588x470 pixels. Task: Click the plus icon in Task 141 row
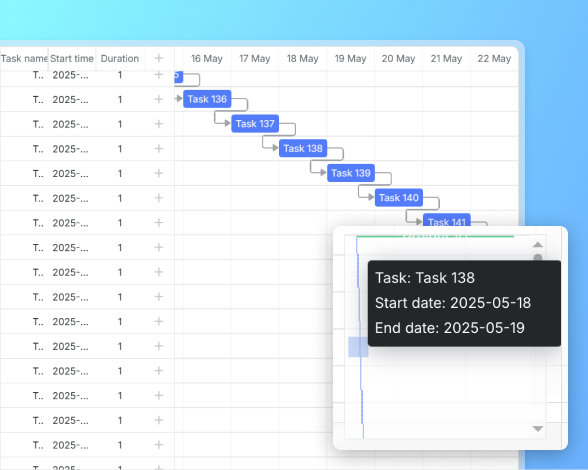pos(159,222)
